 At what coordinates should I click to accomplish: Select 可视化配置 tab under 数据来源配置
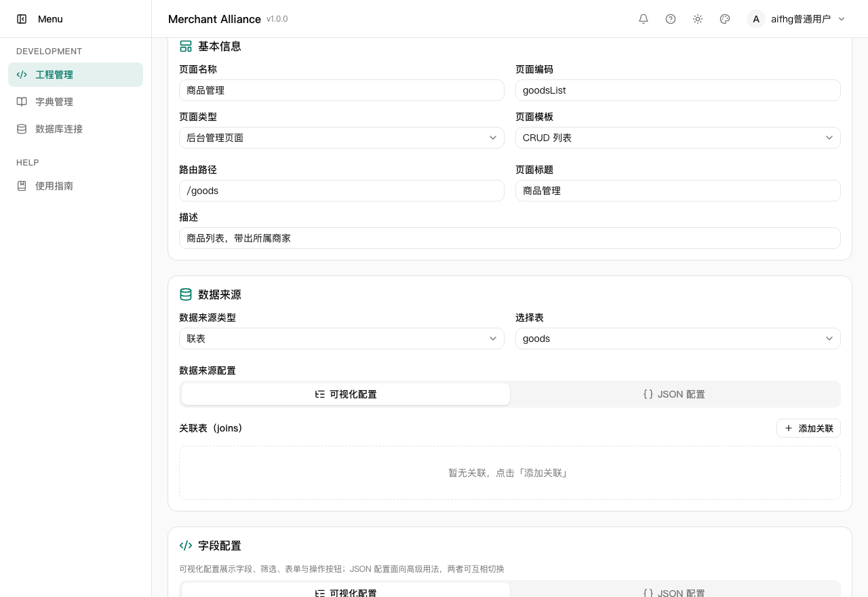click(x=346, y=394)
